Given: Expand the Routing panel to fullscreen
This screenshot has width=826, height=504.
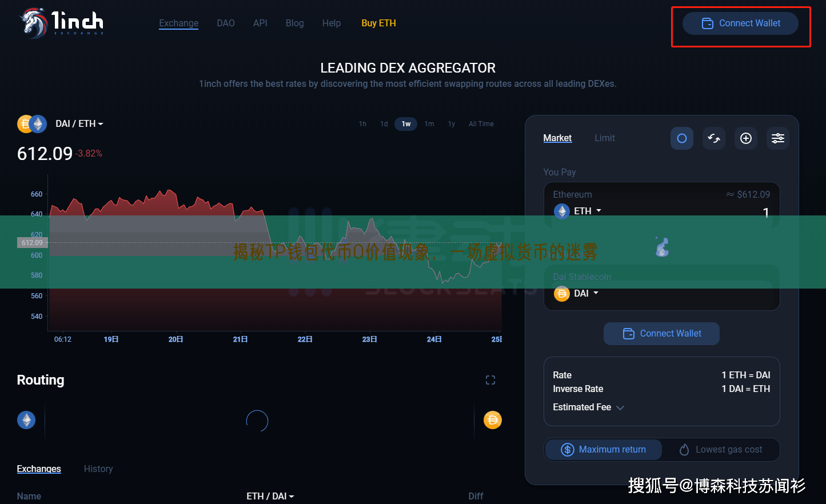Looking at the screenshot, I should pos(490,380).
